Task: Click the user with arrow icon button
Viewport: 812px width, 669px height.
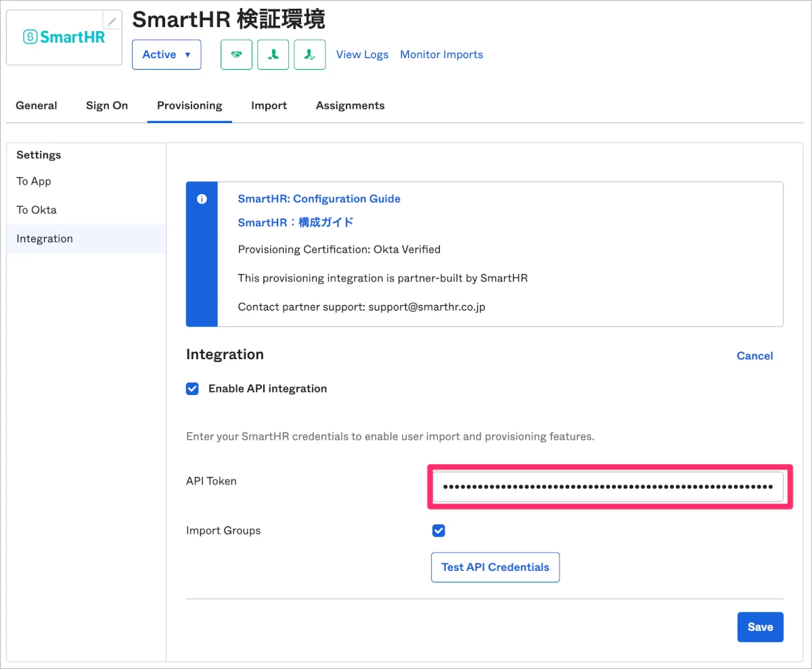Action: tap(273, 55)
